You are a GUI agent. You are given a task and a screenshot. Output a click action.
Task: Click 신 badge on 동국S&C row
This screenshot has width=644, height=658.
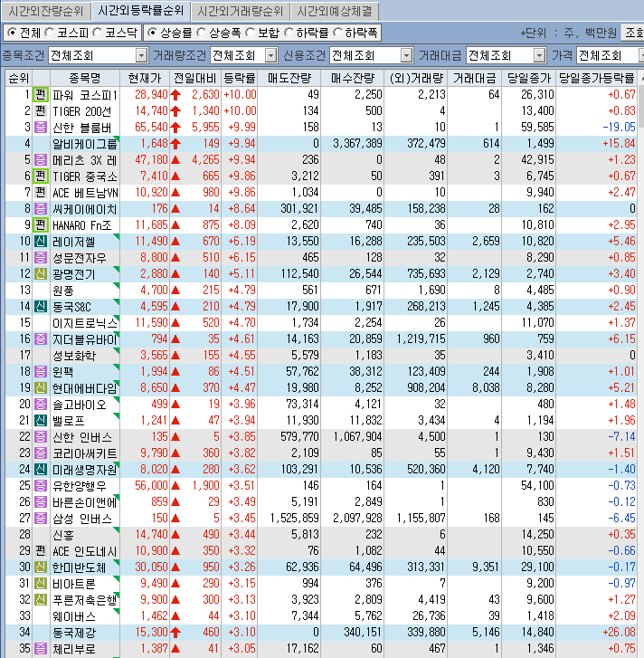click(x=40, y=306)
